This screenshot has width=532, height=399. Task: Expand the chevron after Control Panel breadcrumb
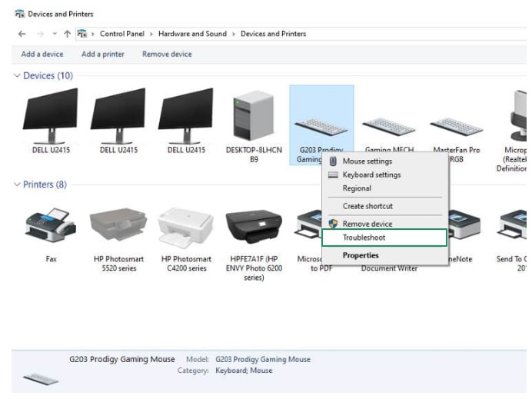(x=151, y=34)
